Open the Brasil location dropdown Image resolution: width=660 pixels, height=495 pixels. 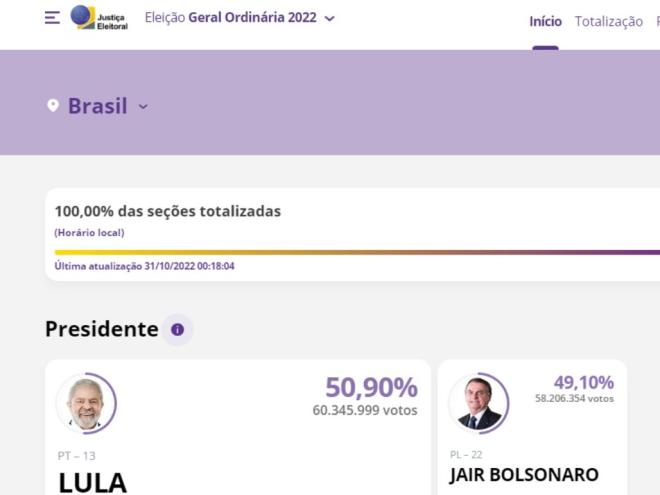point(98,106)
